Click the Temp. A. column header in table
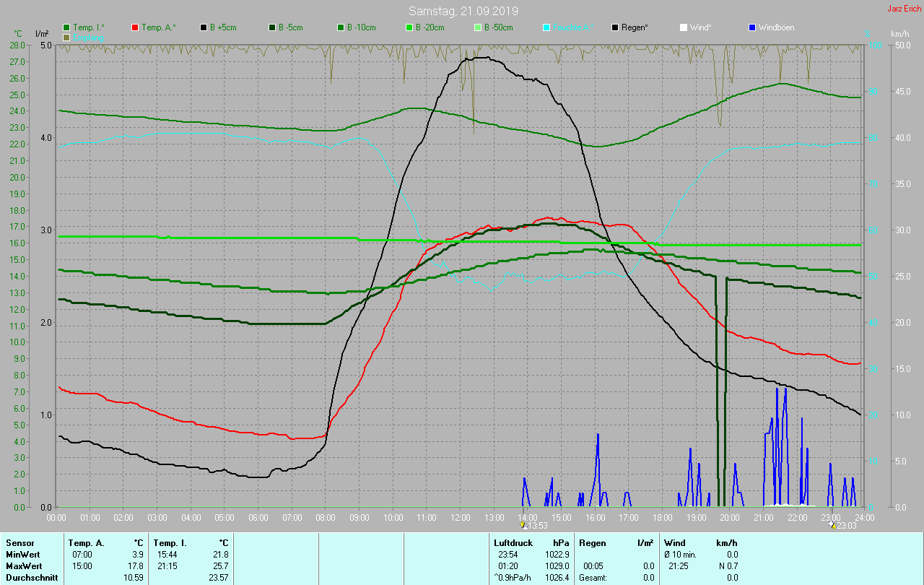Screen dimensions: 924x585 (x=87, y=543)
